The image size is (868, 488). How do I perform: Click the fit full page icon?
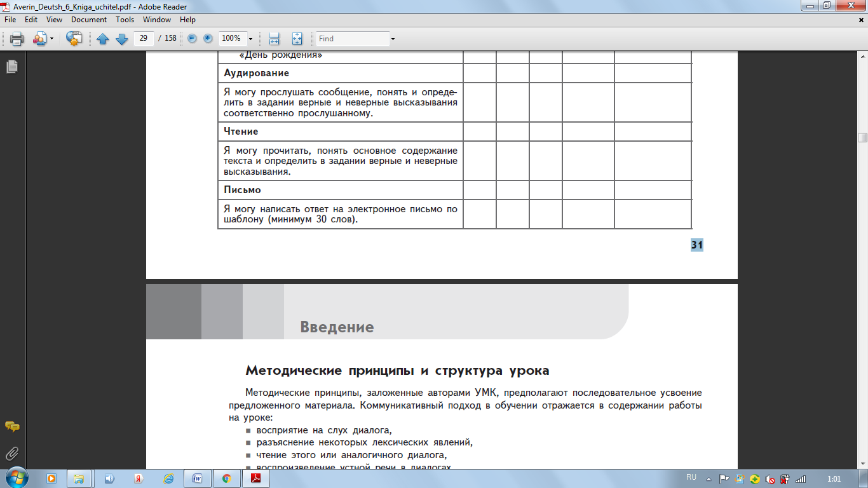[x=297, y=39]
